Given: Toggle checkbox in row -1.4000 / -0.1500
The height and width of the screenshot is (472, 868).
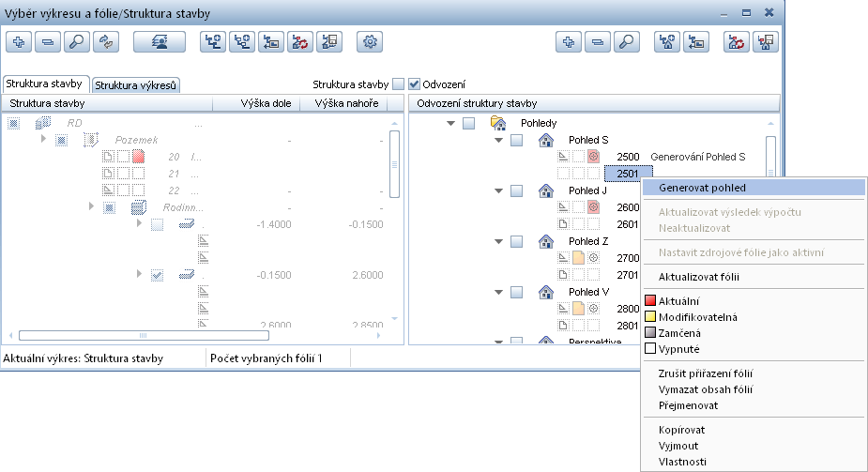Looking at the screenshot, I should click(158, 224).
